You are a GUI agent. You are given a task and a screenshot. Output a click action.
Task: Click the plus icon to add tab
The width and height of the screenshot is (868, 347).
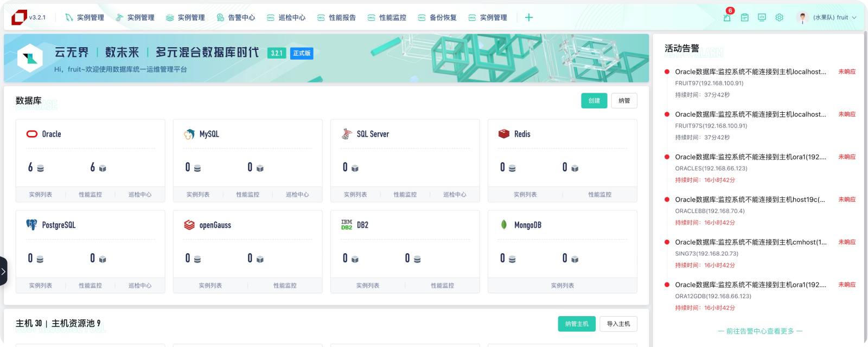[528, 17]
